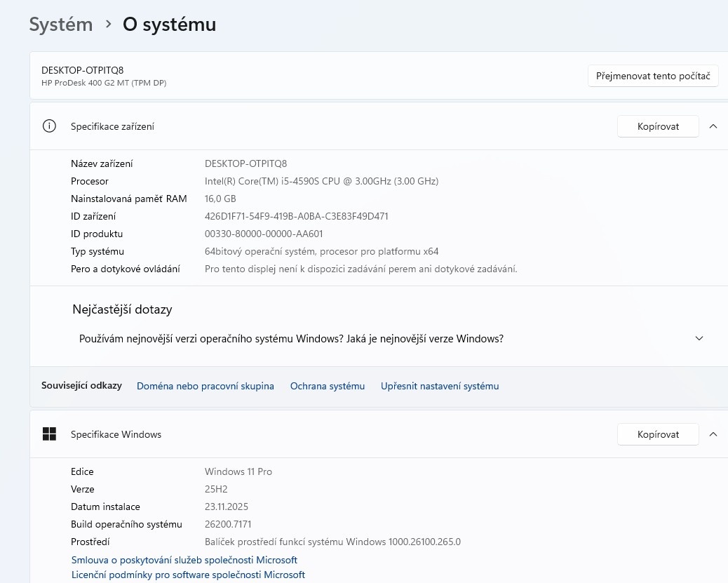Click the Intel Core i5-4590S processor value
The width and height of the screenshot is (728, 583).
click(x=321, y=181)
